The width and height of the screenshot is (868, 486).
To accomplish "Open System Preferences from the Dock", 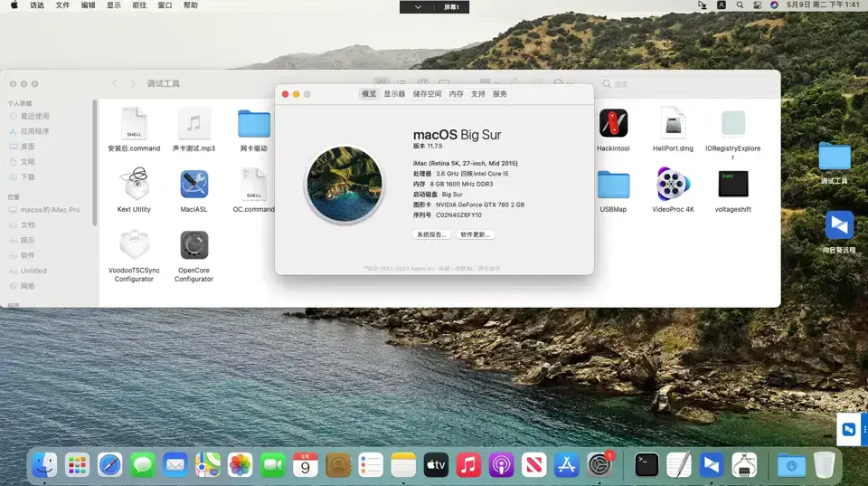I will pos(599,465).
